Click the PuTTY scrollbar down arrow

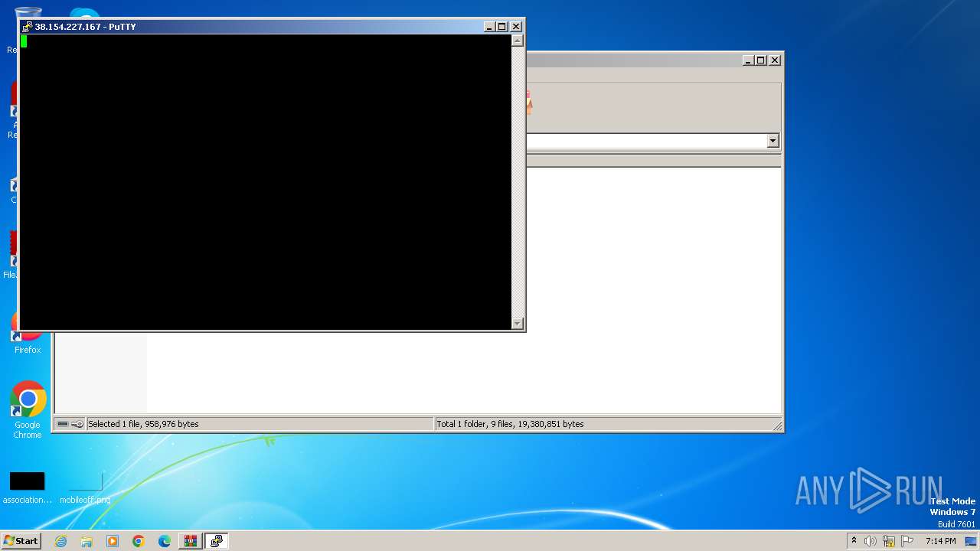coord(517,324)
